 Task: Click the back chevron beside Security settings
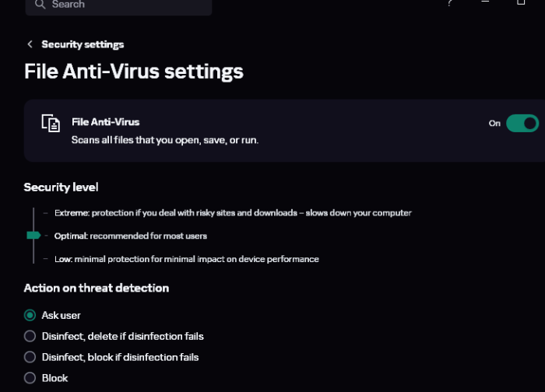[x=30, y=44]
